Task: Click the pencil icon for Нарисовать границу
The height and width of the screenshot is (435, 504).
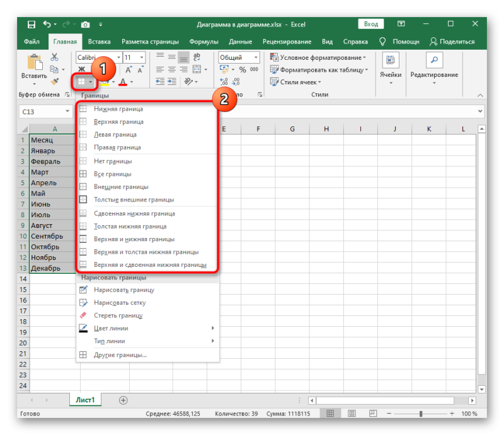Action: 83,290
